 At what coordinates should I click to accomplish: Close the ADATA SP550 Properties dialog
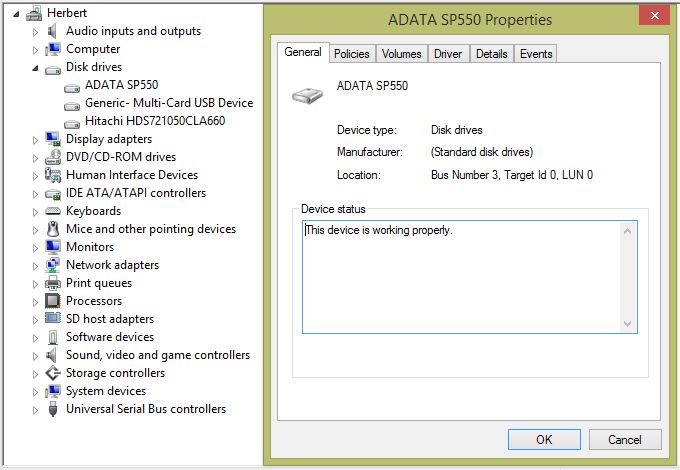click(x=654, y=16)
